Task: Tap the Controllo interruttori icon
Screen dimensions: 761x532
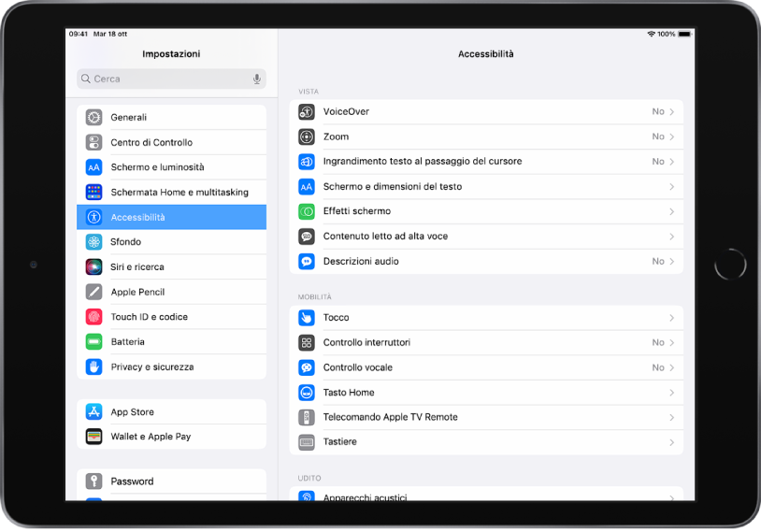Action: click(x=307, y=343)
